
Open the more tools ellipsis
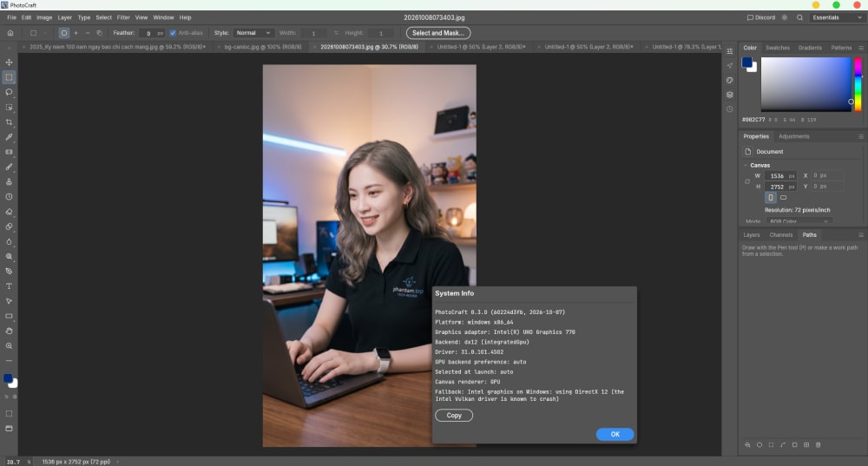click(9, 360)
